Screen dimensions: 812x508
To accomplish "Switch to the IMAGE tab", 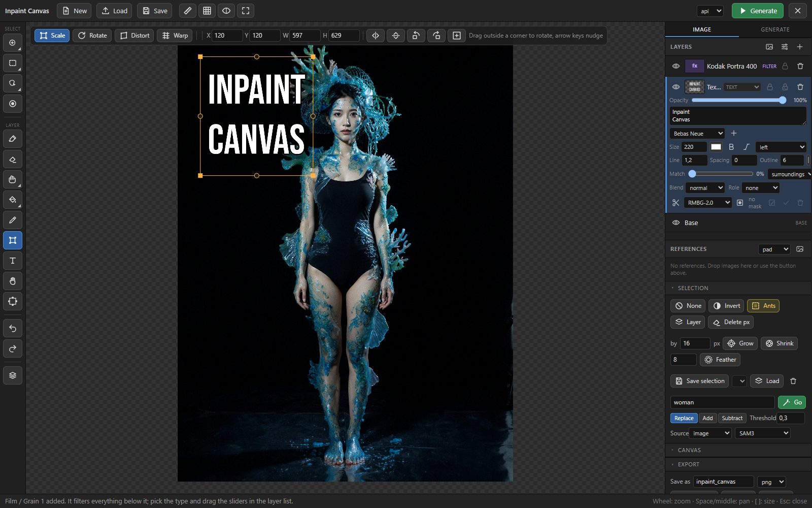I will pyautogui.click(x=702, y=29).
